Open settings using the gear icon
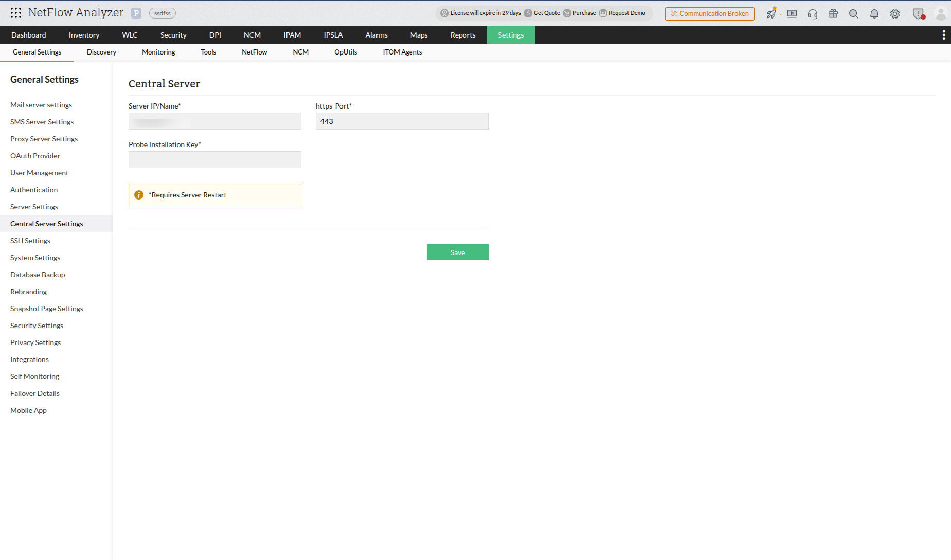 (894, 13)
